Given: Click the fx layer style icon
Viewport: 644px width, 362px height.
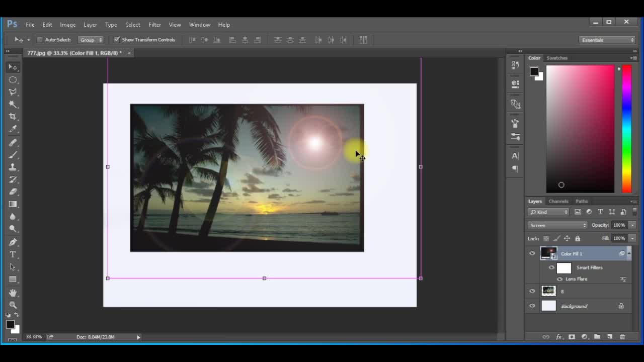Looking at the screenshot, I should tap(559, 337).
